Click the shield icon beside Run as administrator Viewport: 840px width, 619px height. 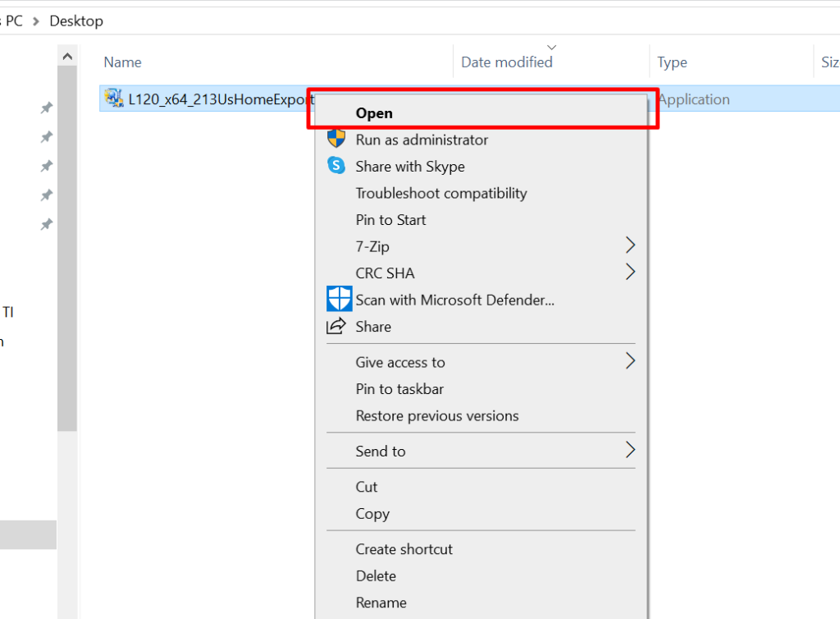336,140
